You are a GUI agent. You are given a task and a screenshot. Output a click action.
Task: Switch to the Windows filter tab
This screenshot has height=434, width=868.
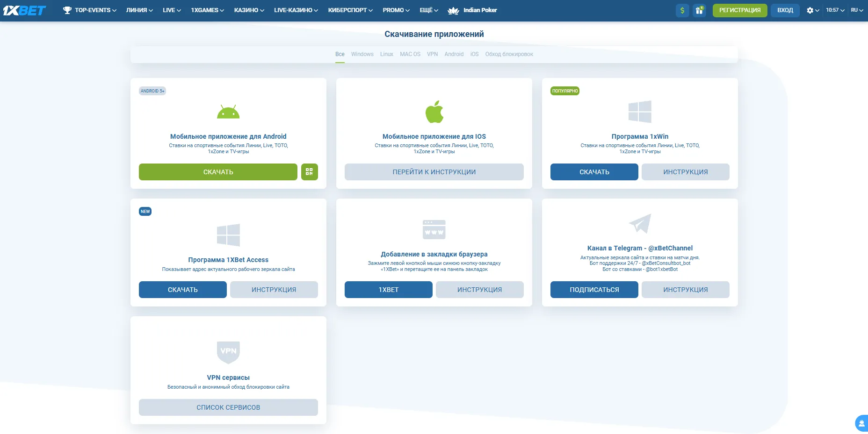pyautogui.click(x=362, y=54)
